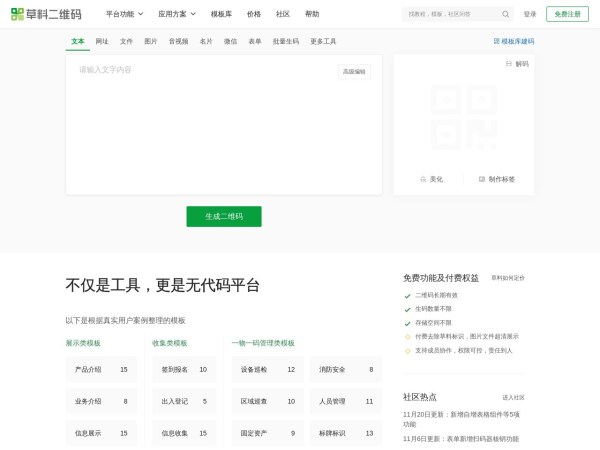Open the 草料如何定价 link
Screen dimensions: 600x450
click(508, 278)
